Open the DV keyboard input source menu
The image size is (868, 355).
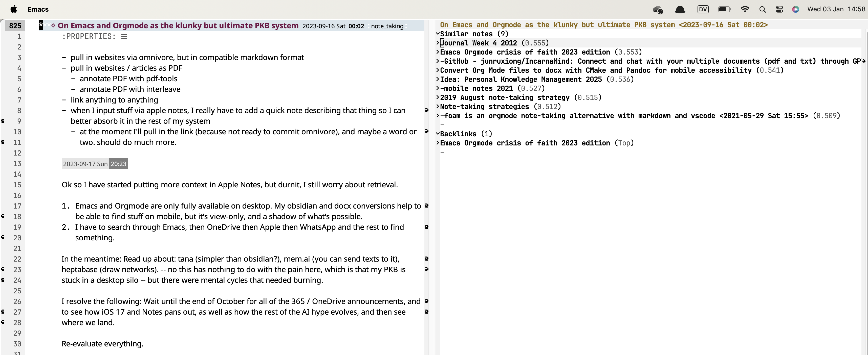703,9
